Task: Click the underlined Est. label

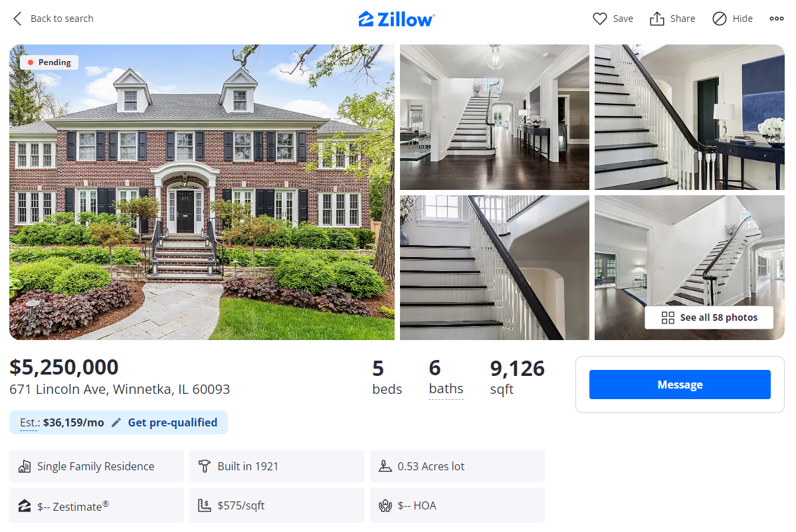Action: tap(29, 422)
